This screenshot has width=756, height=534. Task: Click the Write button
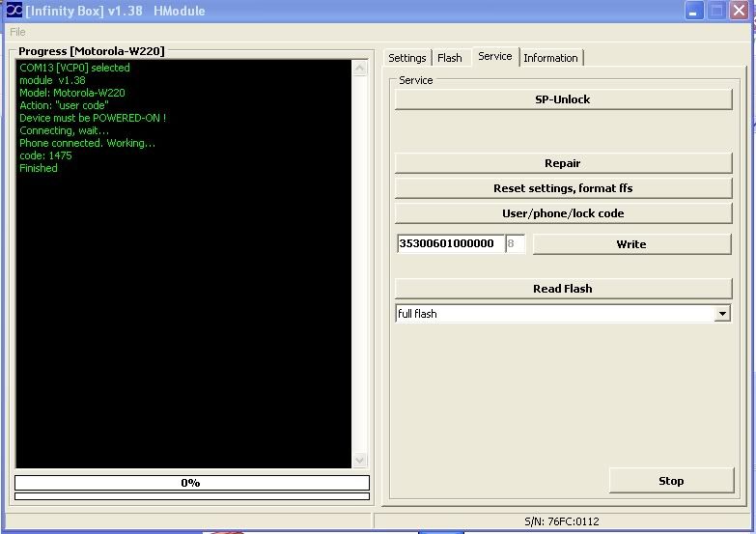[x=631, y=244]
